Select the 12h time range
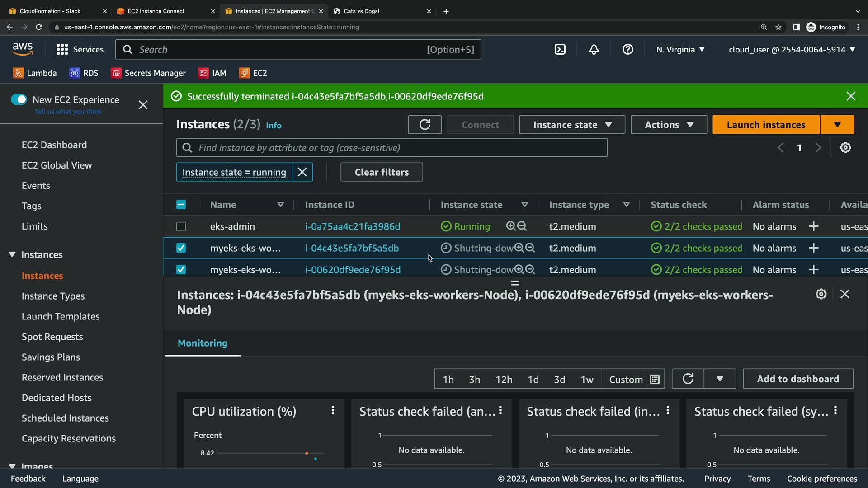The image size is (868, 488). click(x=504, y=380)
